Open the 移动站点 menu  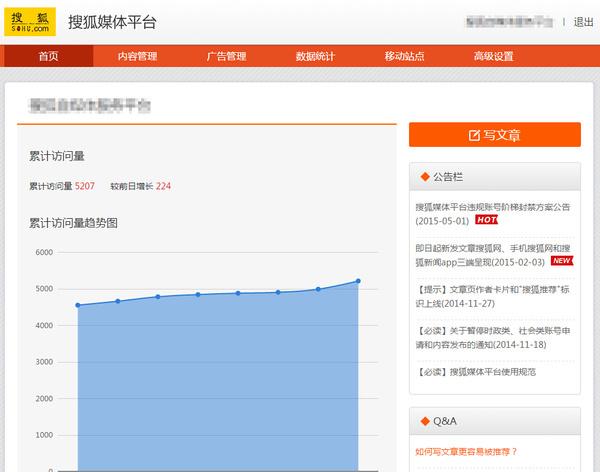pyautogui.click(x=404, y=56)
